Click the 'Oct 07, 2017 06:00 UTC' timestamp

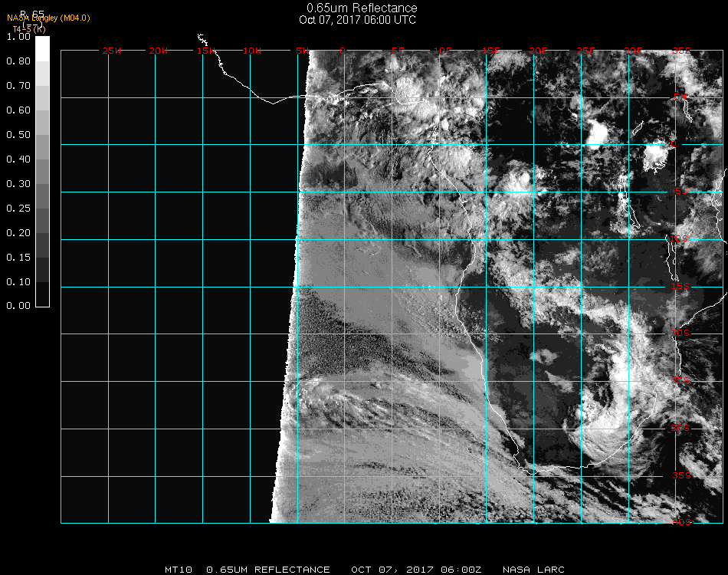tap(357, 20)
